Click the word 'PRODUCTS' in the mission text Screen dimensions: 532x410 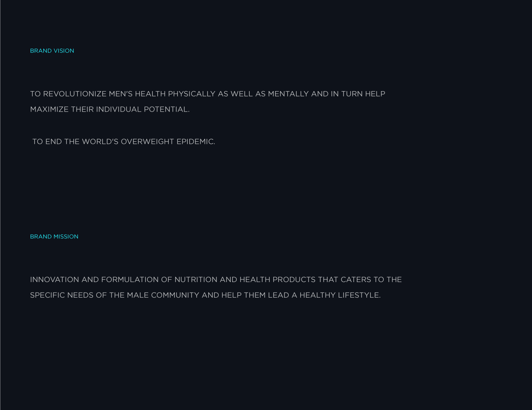click(x=294, y=280)
